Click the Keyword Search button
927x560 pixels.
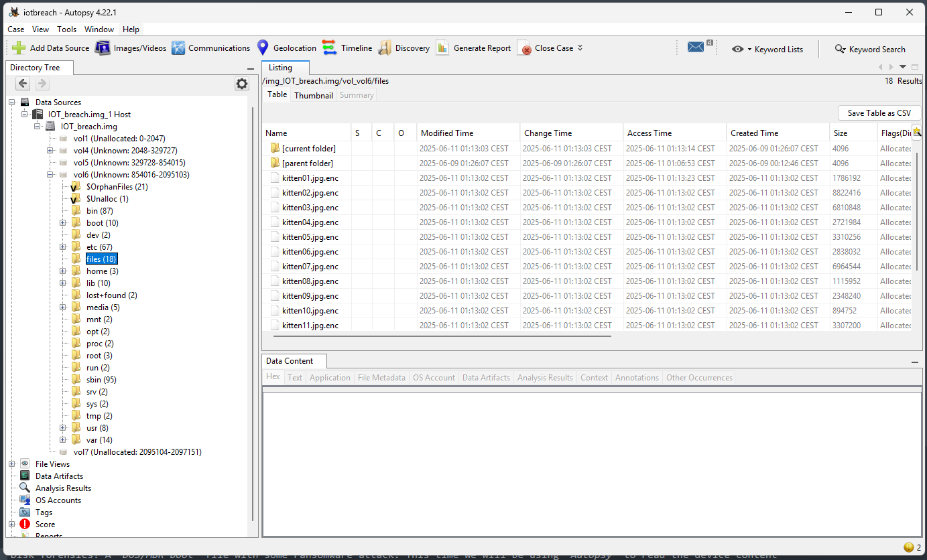pos(869,49)
